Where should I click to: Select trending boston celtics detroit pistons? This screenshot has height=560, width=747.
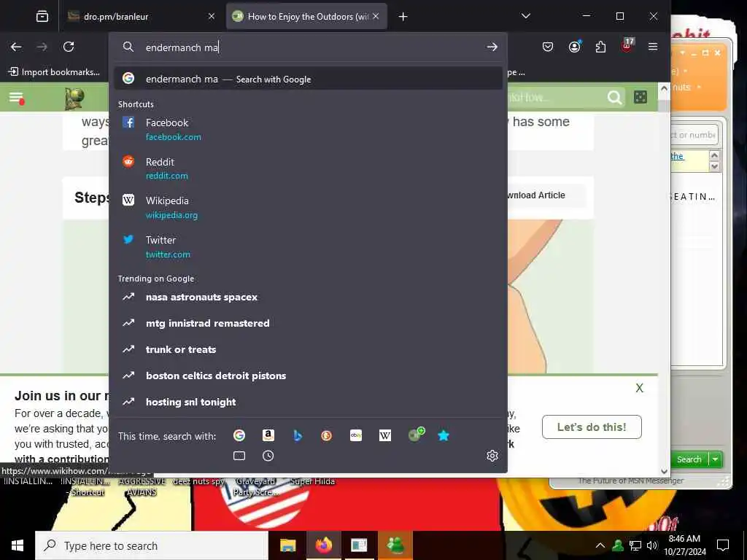(x=309, y=376)
